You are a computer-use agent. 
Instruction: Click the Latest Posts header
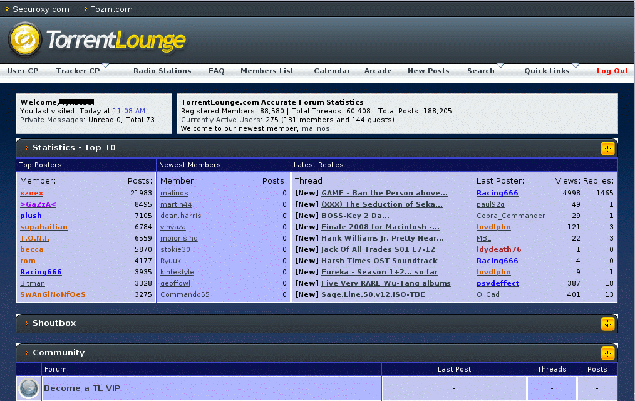click(x=318, y=165)
